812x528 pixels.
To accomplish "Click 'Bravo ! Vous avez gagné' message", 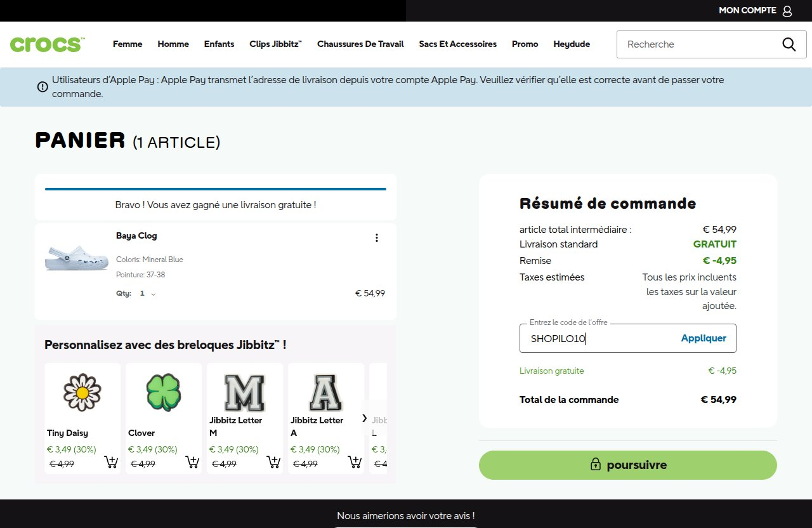I will click(x=216, y=205).
